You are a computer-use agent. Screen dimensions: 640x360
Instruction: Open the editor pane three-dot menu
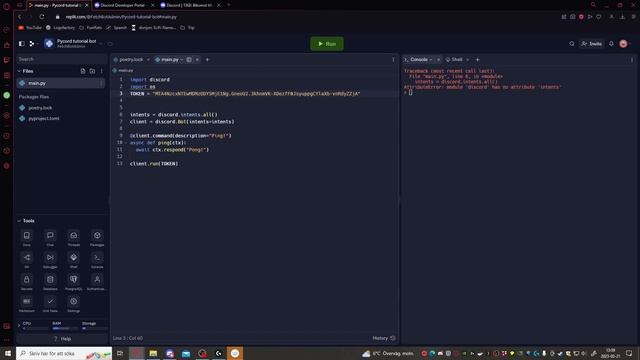pyautogui.click(x=393, y=60)
